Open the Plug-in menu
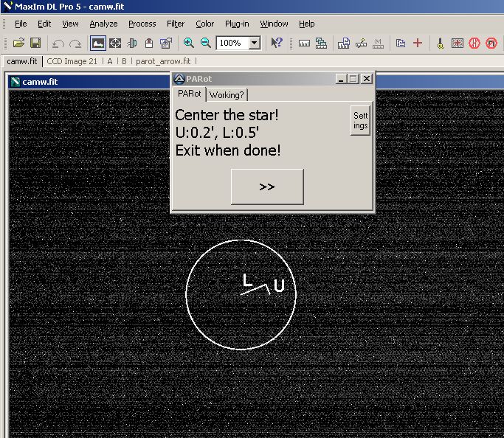Viewport: 504px width, 438px height. [237, 24]
